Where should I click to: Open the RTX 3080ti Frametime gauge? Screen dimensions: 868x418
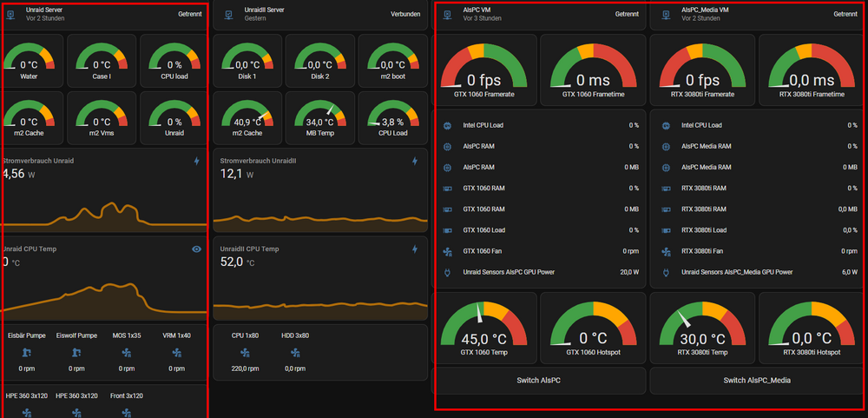[812, 70]
